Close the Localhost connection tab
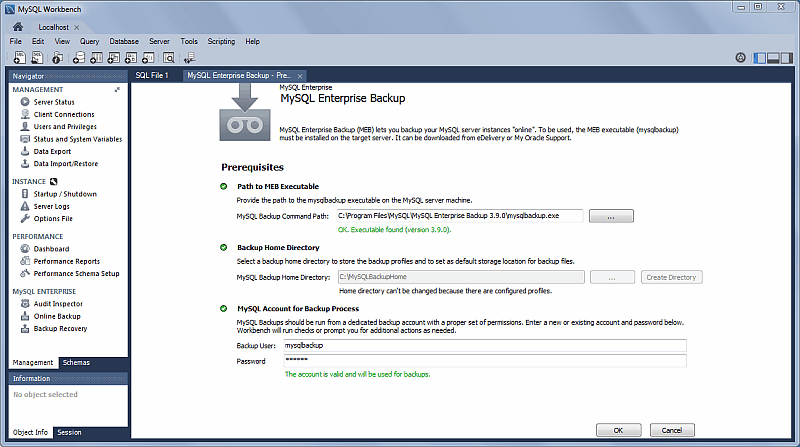Image resolution: width=800 pixels, height=447 pixels. pos(77,28)
